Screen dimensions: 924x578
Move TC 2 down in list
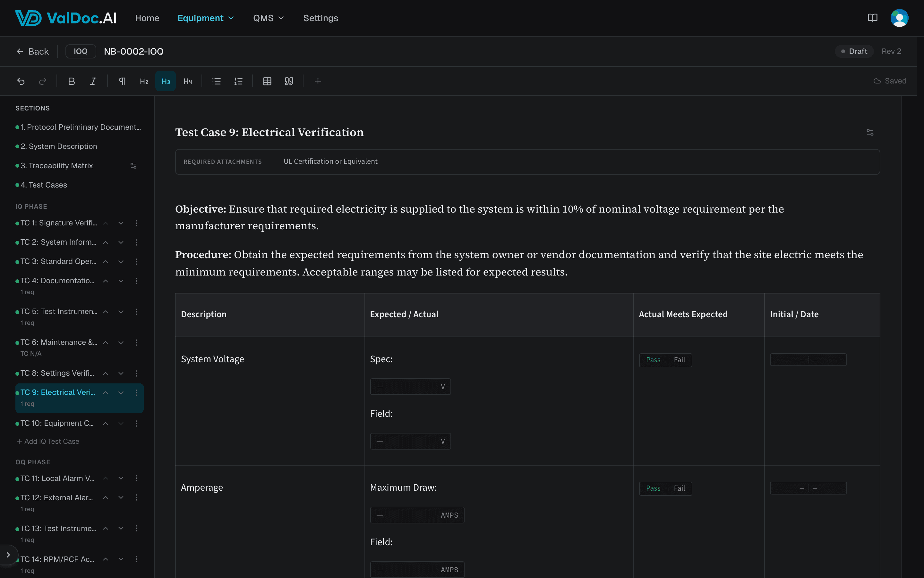tap(121, 242)
